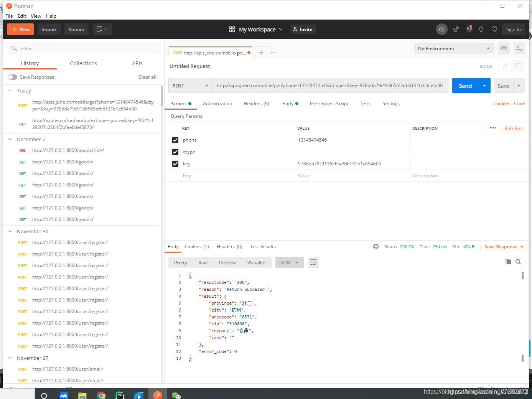Open the POST method dropdown
The height and width of the screenshot is (399, 532).
[x=191, y=86]
